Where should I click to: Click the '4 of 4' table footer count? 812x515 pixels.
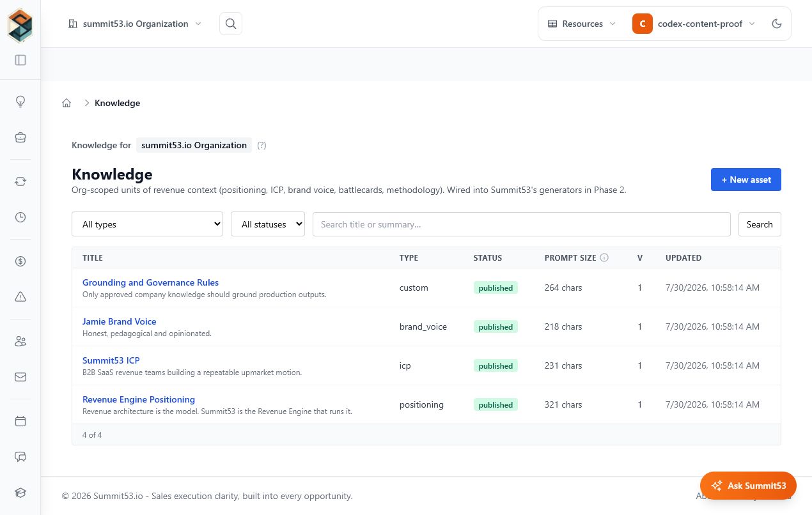(x=92, y=434)
